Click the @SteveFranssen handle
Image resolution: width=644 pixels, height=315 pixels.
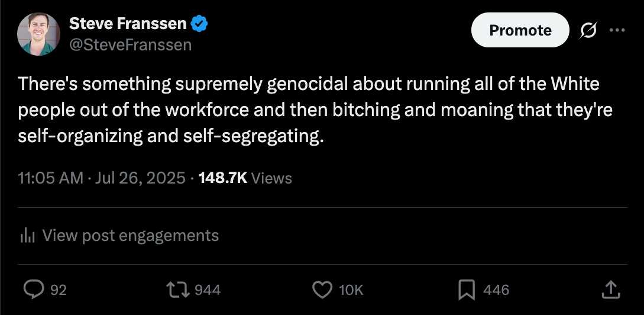pyautogui.click(x=131, y=44)
